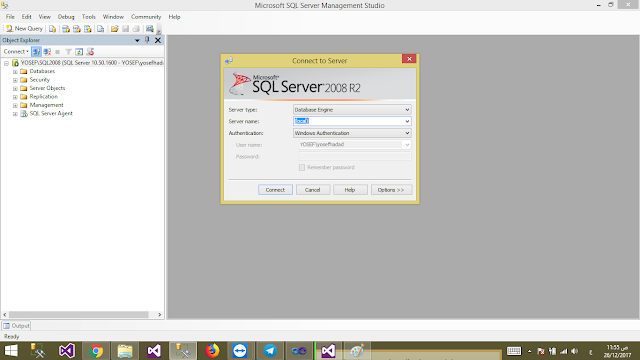Click the Analysis Services MDX Query icon
640x360 pixels.
point(65,29)
